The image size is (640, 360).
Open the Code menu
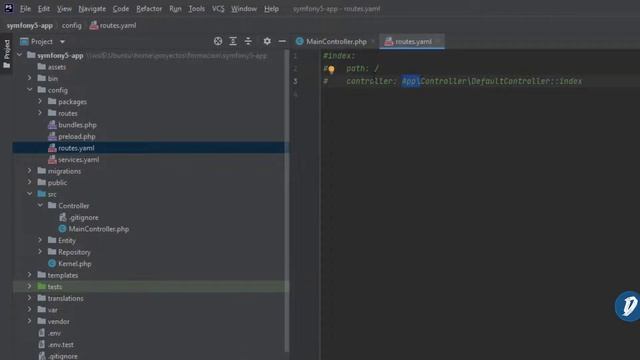click(121, 9)
